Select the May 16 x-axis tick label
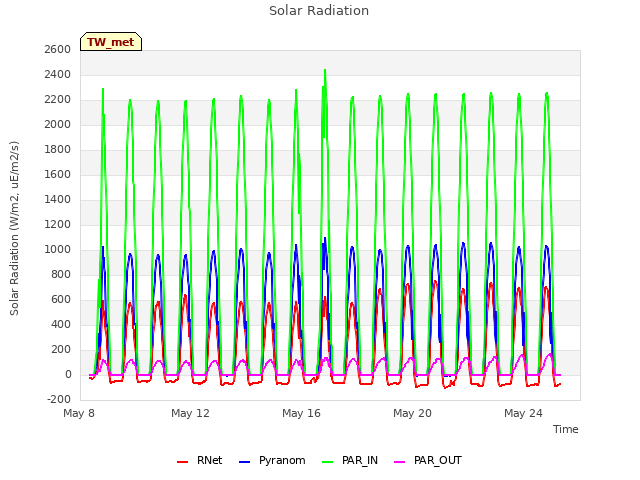This screenshot has width=640, height=480. click(301, 413)
